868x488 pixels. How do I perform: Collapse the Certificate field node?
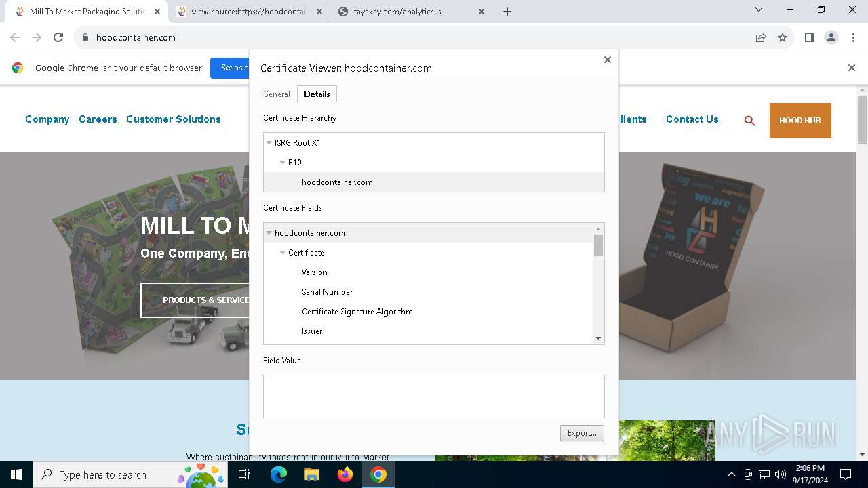coord(283,253)
